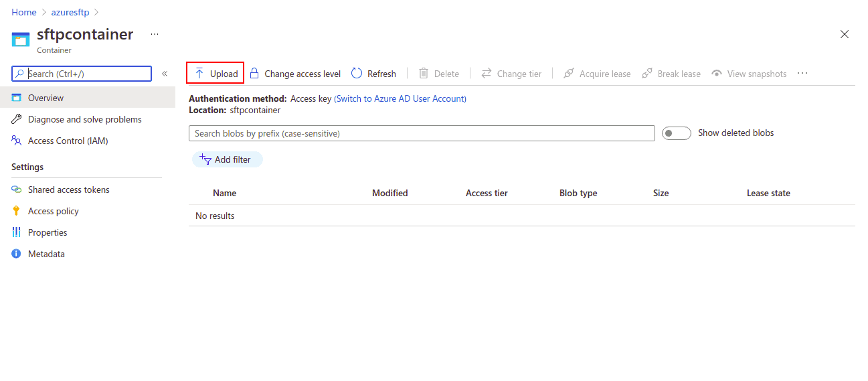Click the Shared access tokens link icon
This screenshot has height=381, width=868.
tap(17, 189)
